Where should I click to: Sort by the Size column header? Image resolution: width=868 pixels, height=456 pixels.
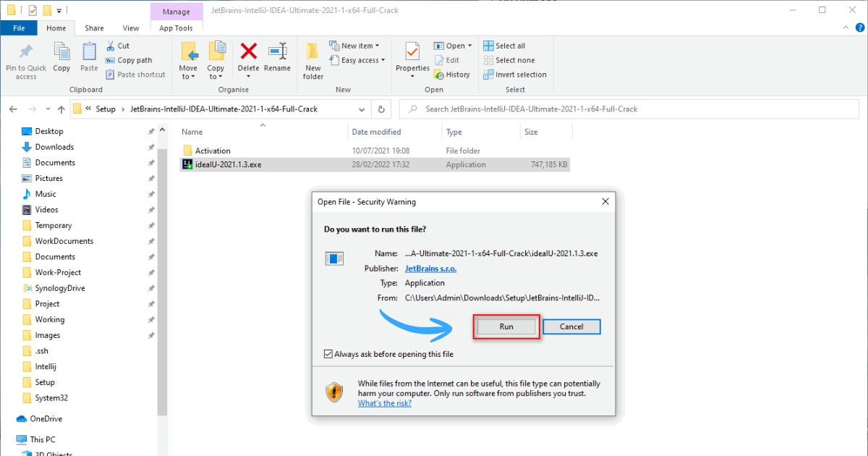click(546, 132)
